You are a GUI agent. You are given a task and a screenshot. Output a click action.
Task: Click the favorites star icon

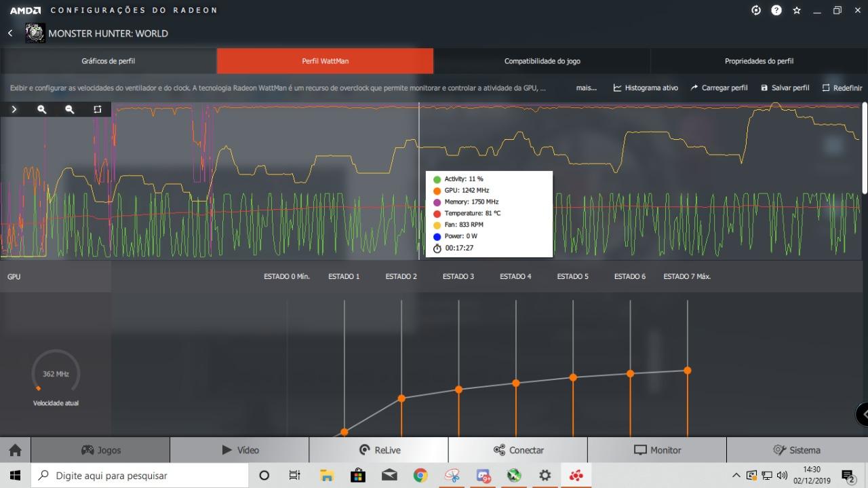(x=797, y=10)
